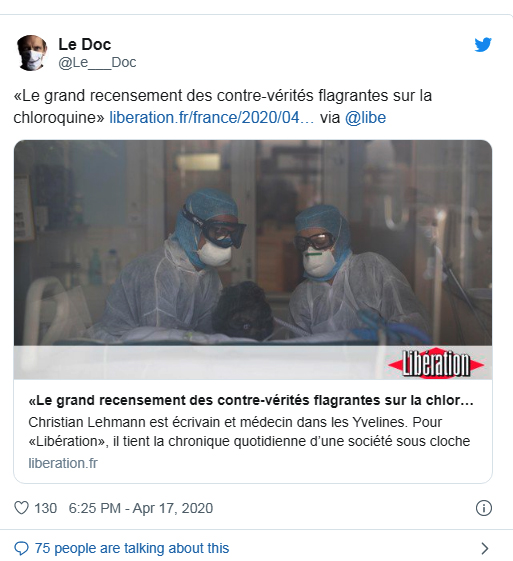Click the Twitter bird logo icon
The image size is (513, 561).
point(483,45)
